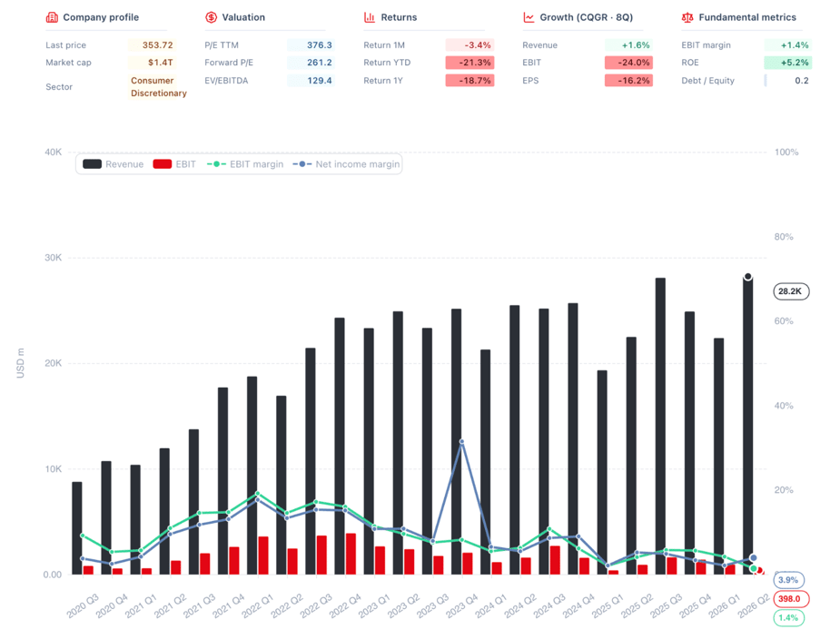Open the Growth (CQGR · 8Q) heading

pyautogui.click(x=586, y=17)
